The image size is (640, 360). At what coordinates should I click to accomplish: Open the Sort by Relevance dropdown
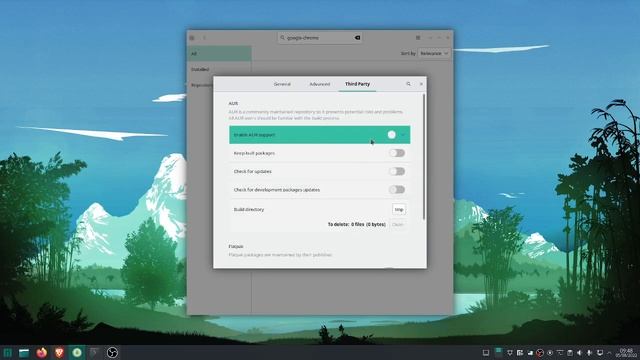point(434,53)
